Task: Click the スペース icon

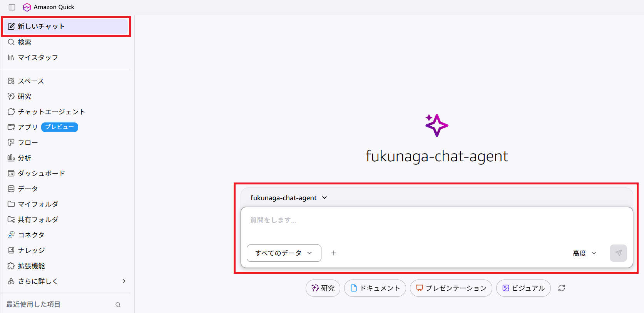Action: click(11, 81)
